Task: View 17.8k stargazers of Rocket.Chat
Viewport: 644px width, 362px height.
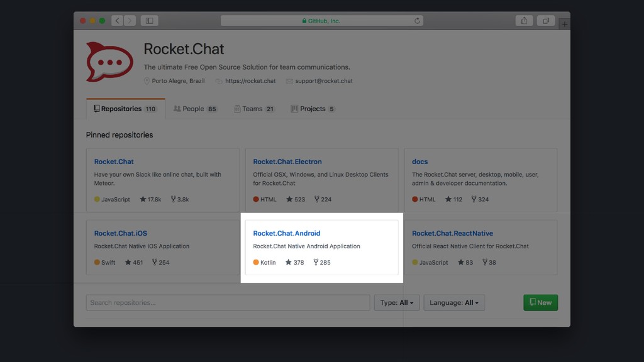Action: 150,199
